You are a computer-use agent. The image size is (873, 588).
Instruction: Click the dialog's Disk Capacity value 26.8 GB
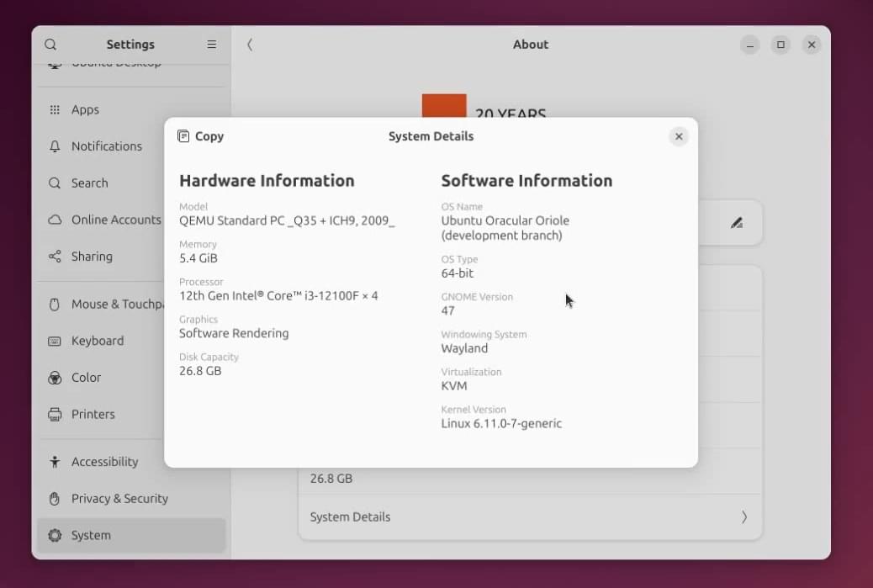pyautogui.click(x=200, y=371)
